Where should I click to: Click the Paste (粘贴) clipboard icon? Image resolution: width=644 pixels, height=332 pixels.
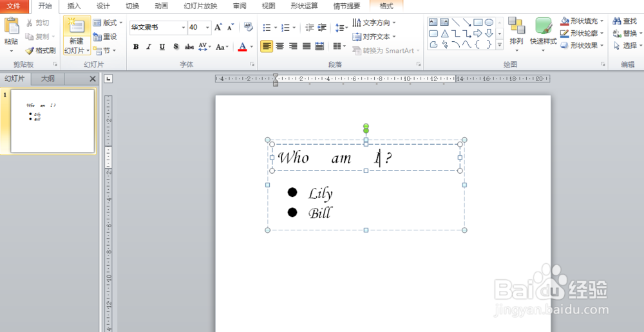pos(12,26)
